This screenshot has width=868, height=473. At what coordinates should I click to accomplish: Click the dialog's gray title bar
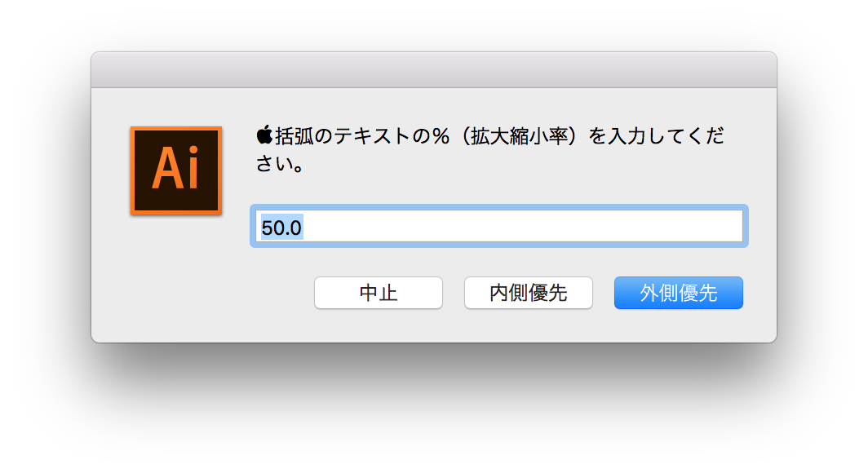pos(434,70)
